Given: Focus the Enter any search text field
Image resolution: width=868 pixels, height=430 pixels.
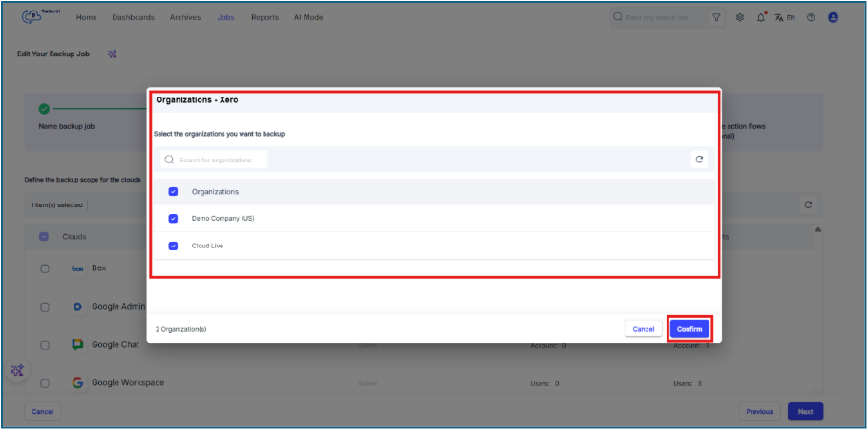Looking at the screenshot, I should 660,18.
